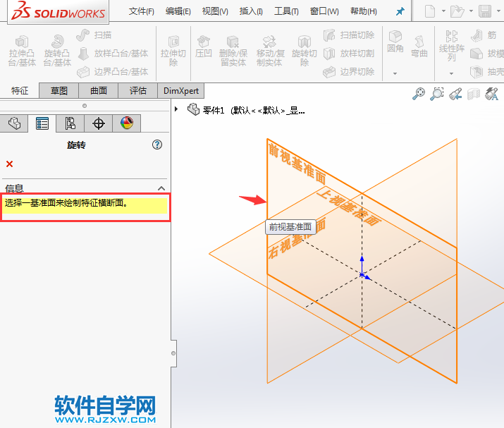
Task: Select the 上视基准面 plane label in viewport
Action: pos(349,207)
